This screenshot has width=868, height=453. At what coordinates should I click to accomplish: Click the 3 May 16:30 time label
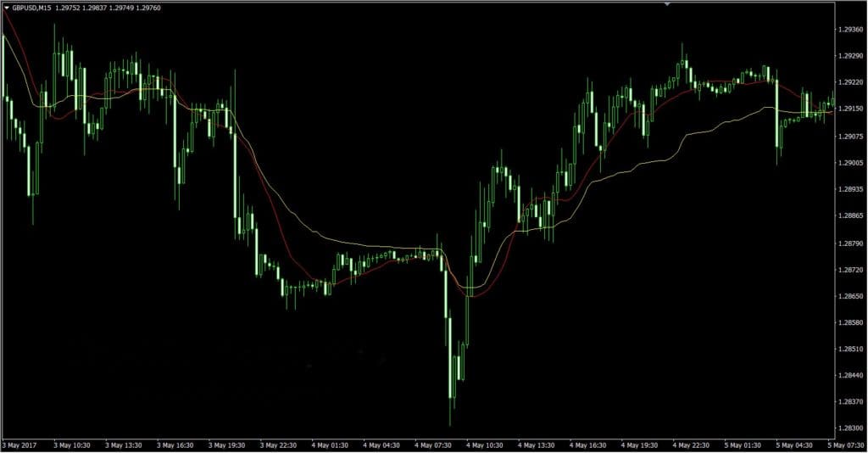[x=175, y=445]
